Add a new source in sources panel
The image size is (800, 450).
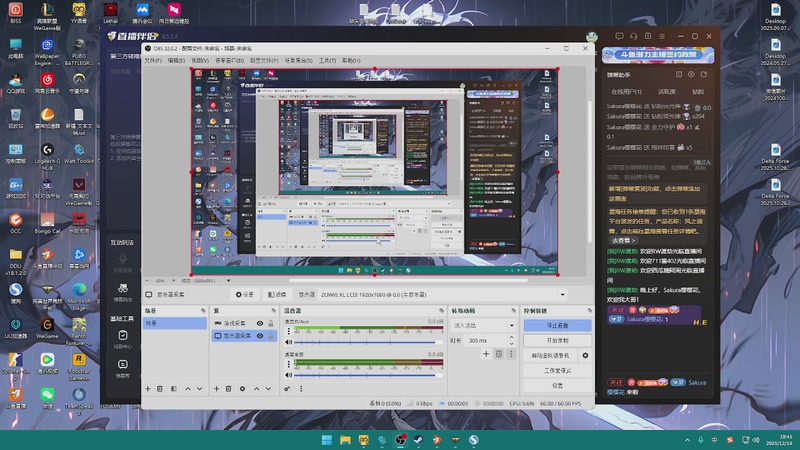click(216, 389)
